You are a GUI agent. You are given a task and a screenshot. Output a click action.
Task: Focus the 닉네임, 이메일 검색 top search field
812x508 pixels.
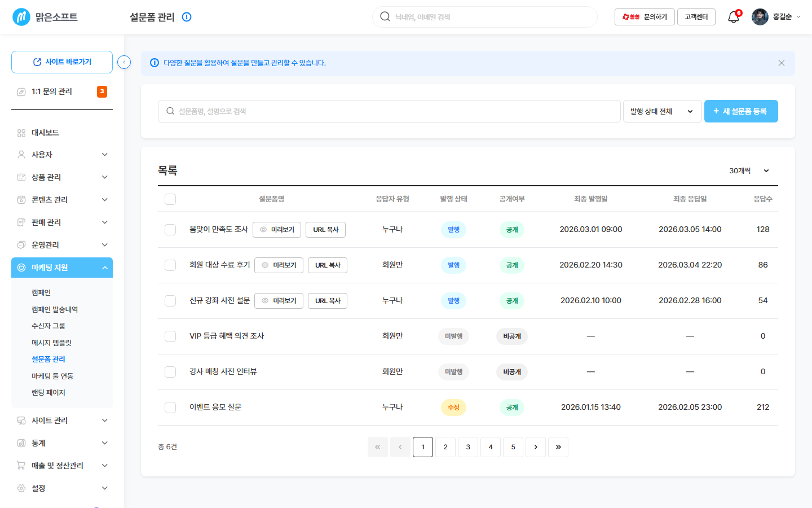point(485,17)
